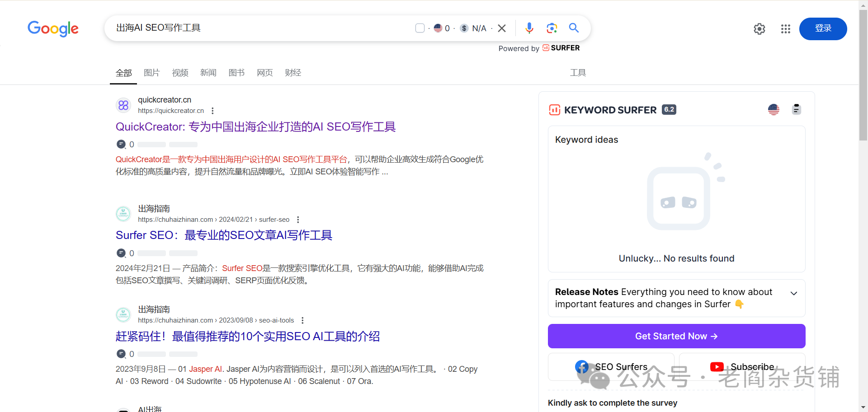The width and height of the screenshot is (868, 412).
Task: Click the scrollbar down arrow
Action: pos(863,408)
